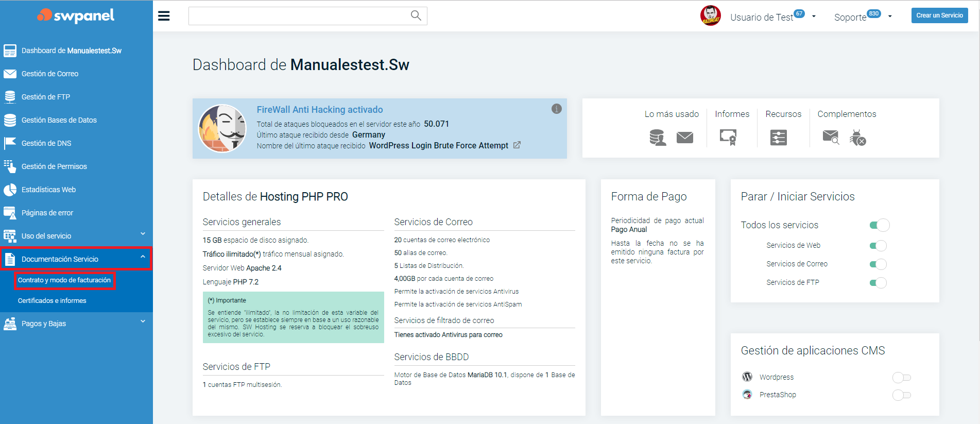The height and width of the screenshot is (424, 980).
Task: Open Gestión de Permisos menu item
Action: pos(54,166)
